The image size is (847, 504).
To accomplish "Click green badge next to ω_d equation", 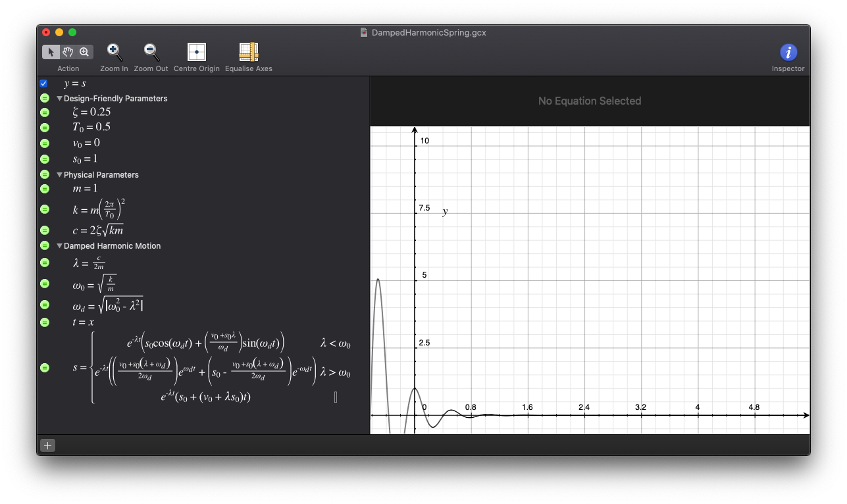I will [x=45, y=305].
